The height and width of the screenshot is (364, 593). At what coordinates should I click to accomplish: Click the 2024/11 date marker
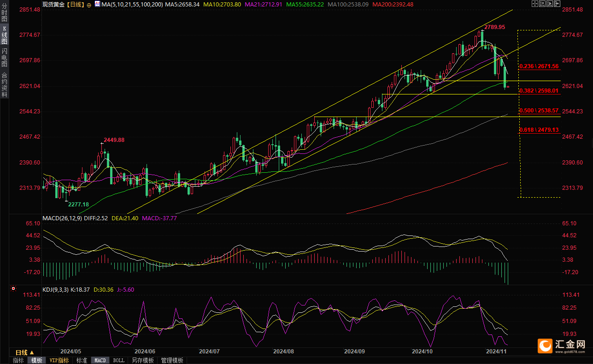click(x=497, y=351)
